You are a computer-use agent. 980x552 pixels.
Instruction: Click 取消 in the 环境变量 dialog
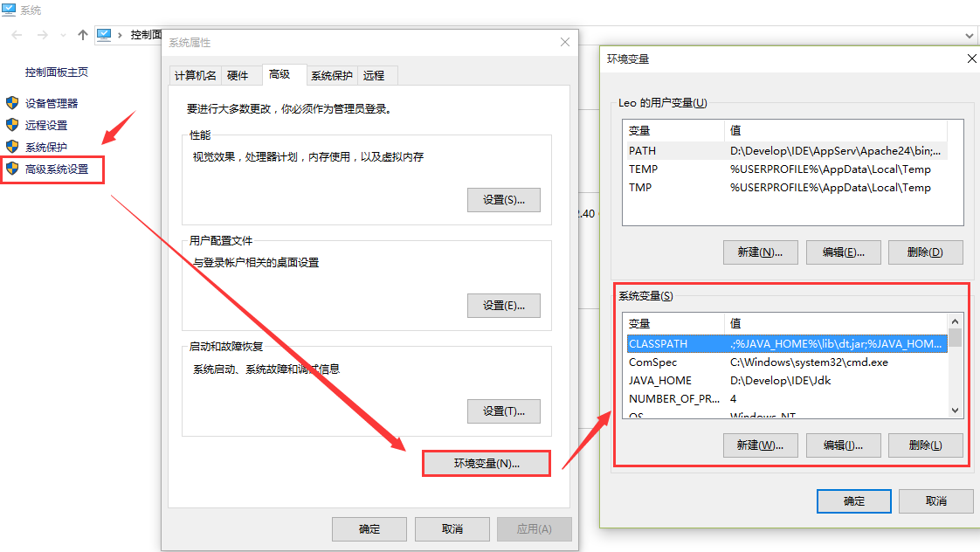pyautogui.click(x=935, y=500)
